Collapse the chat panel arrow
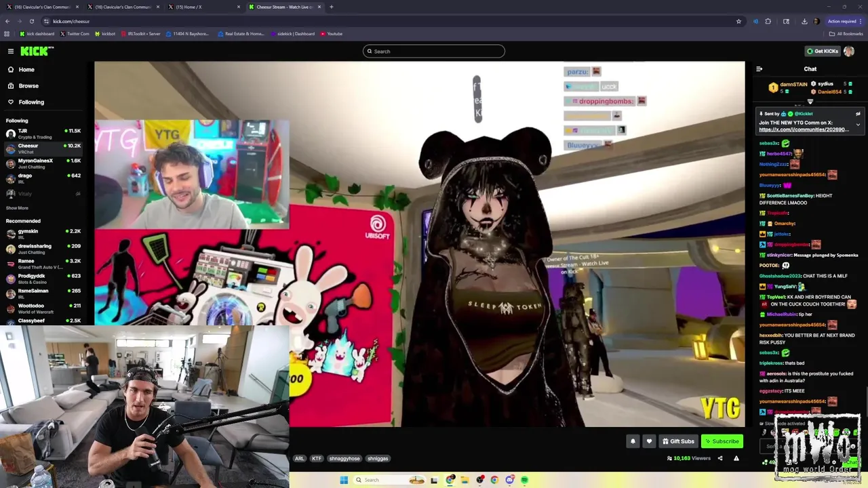868x488 pixels. (759, 68)
